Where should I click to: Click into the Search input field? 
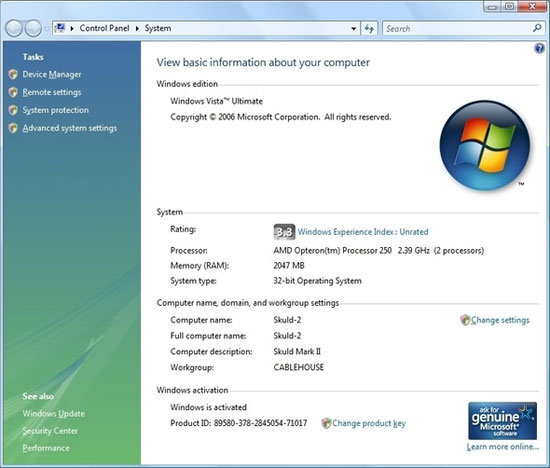(x=458, y=28)
